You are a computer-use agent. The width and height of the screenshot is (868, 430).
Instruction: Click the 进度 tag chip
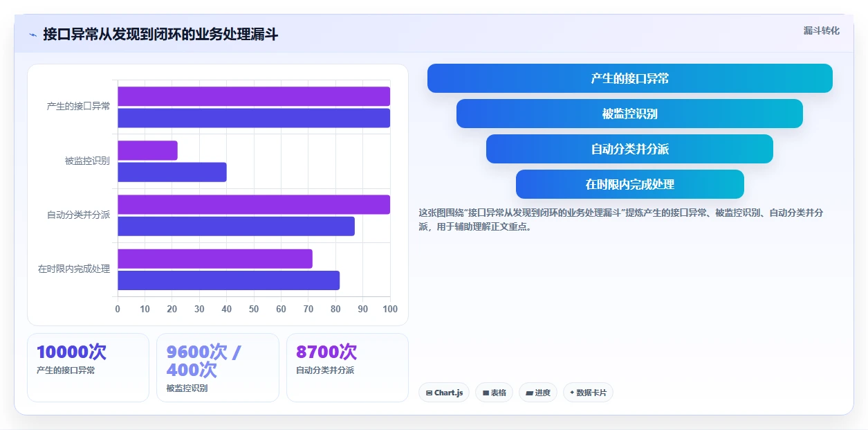click(538, 393)
